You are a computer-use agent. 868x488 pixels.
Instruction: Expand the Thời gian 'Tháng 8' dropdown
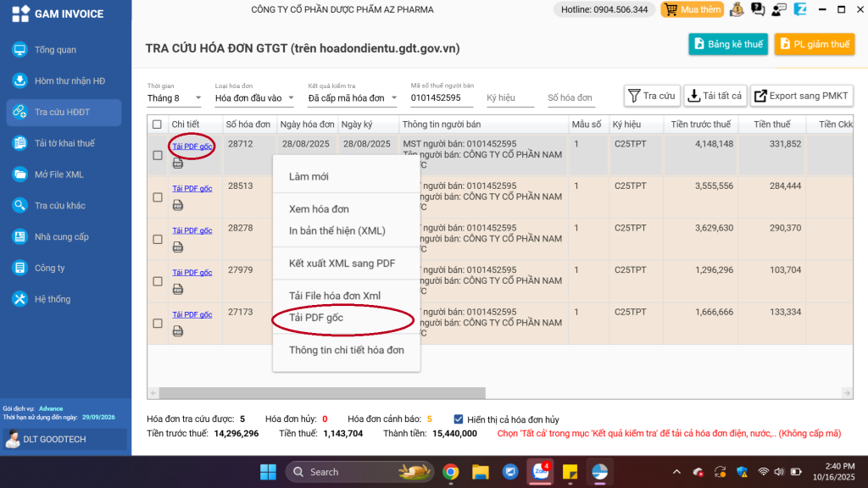coord(175,98)
